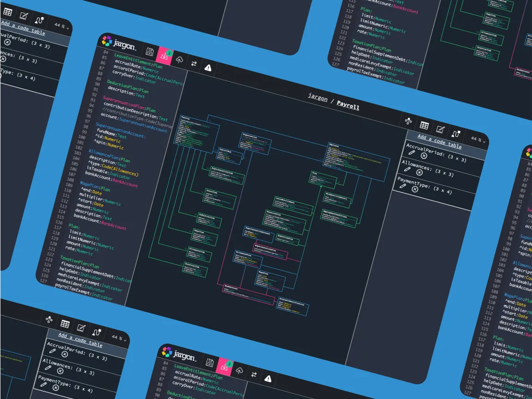Save the model using the floppy disk icon

click(x=149, y=52)
